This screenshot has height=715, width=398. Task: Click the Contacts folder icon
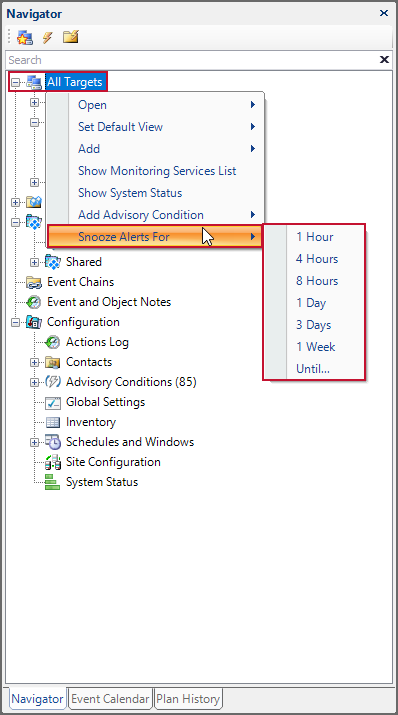(53, 362)
